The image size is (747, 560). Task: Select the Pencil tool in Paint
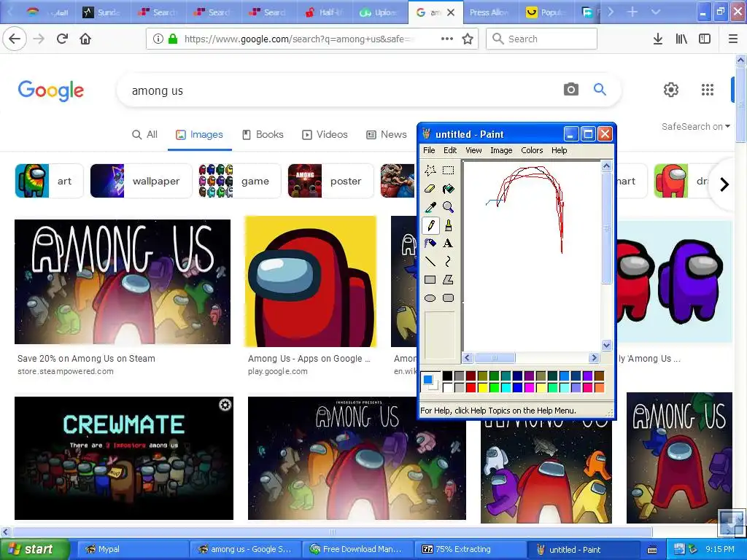click(430, 225)
